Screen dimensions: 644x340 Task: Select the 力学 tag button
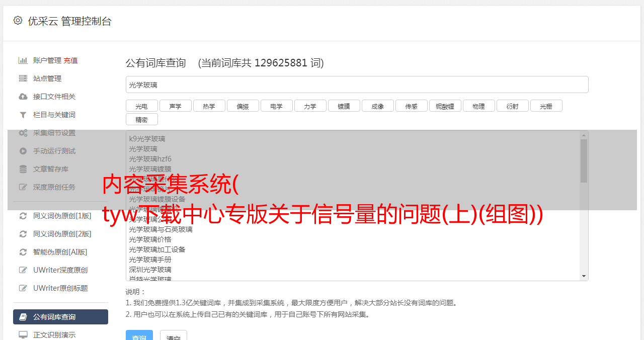tap(310, 106)
